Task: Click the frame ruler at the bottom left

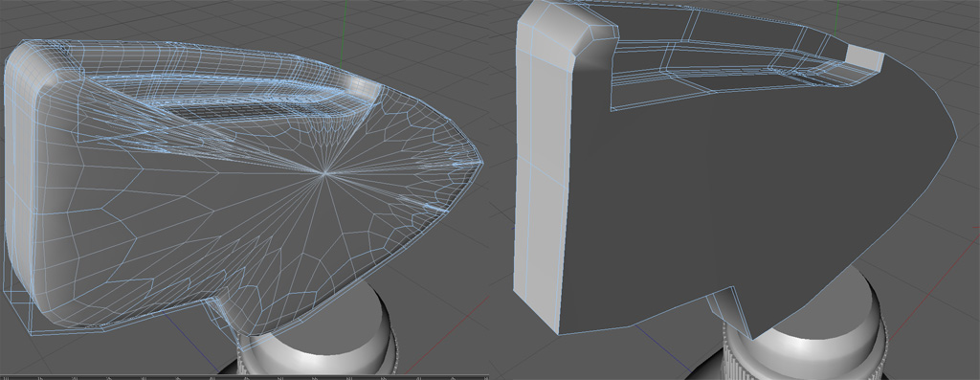Action: pyautogui.click(x=244, y=377)
